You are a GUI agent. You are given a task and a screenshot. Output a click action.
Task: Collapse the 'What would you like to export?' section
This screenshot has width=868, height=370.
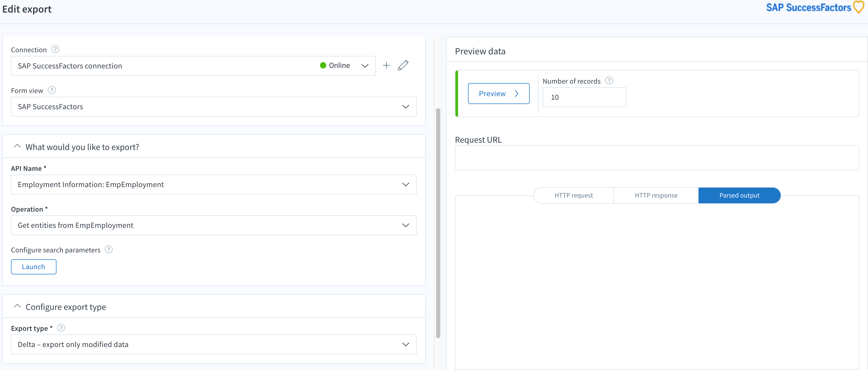[17, 146]
